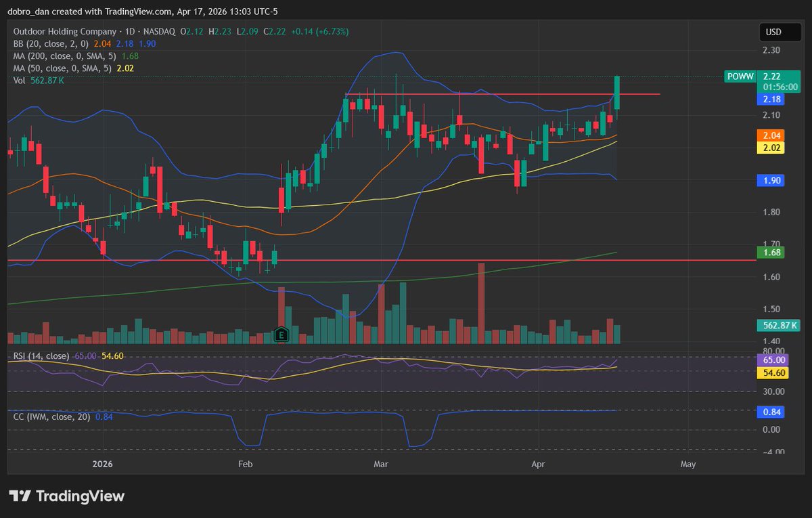812x518 pixels.
Task: Click the -4.00 correlation scale label
Action: [x=772, y=452]
